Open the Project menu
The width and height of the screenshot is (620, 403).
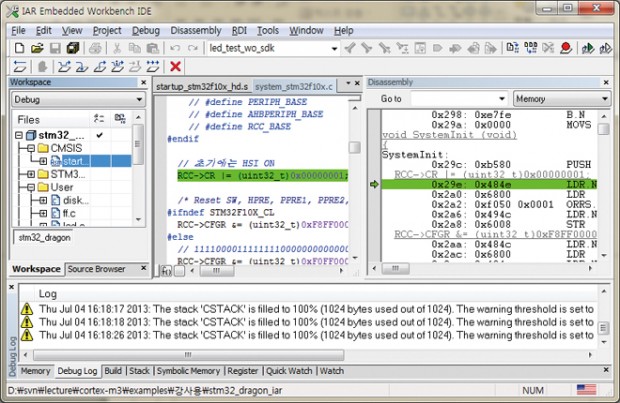coord(107,30)
